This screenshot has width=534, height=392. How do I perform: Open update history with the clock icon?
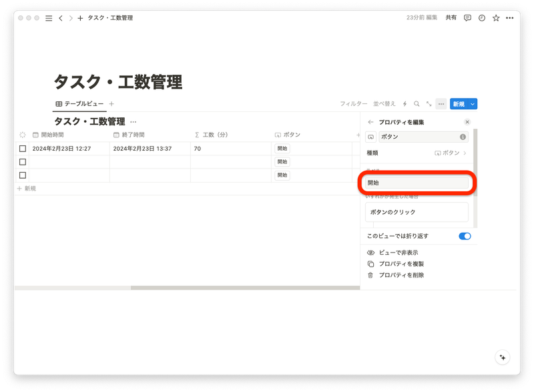482,18
